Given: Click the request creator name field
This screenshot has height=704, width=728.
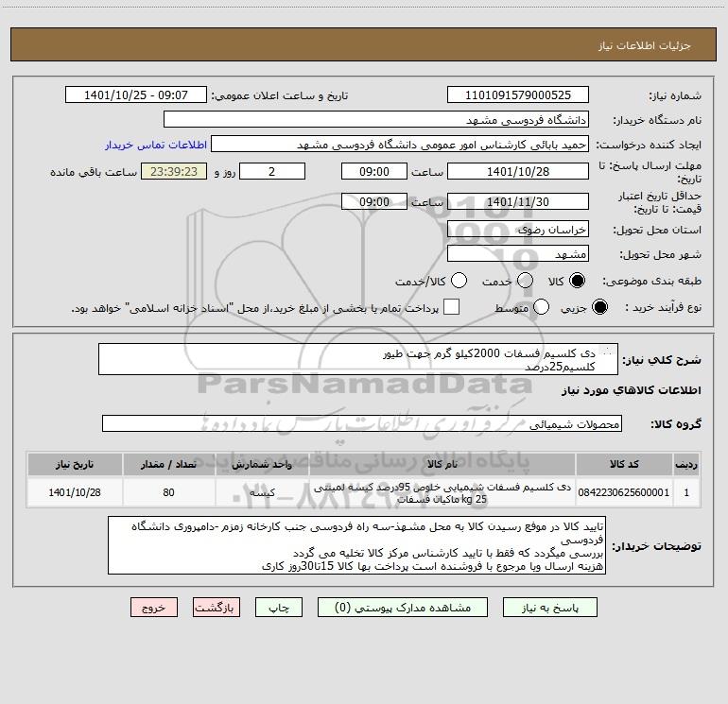Looking at the screenshot, I should pyautogui.click(x=400, y=145).
